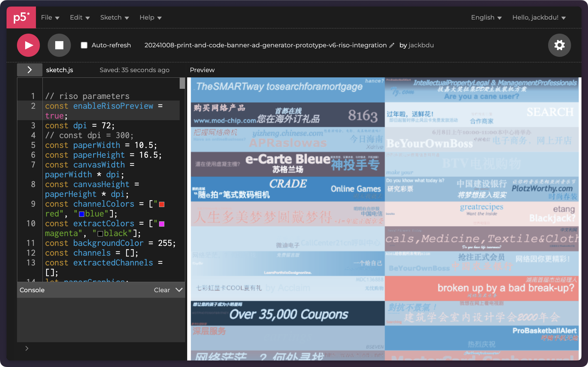Click the p5* logo home icon

[x=21, y=17]
